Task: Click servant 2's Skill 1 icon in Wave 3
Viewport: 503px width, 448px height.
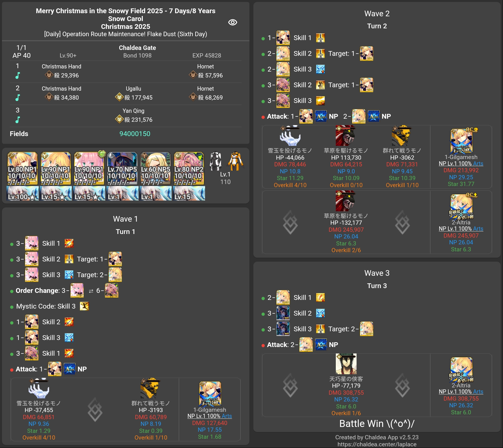Action: (320, 297)
